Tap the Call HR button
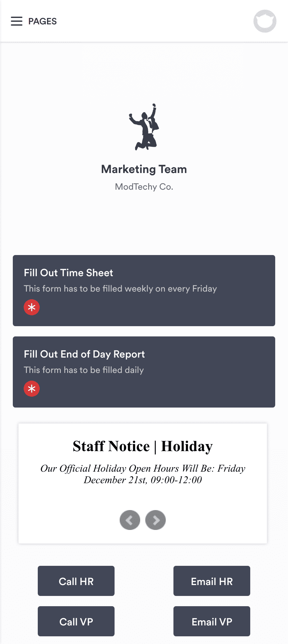 tap(76, 581)
